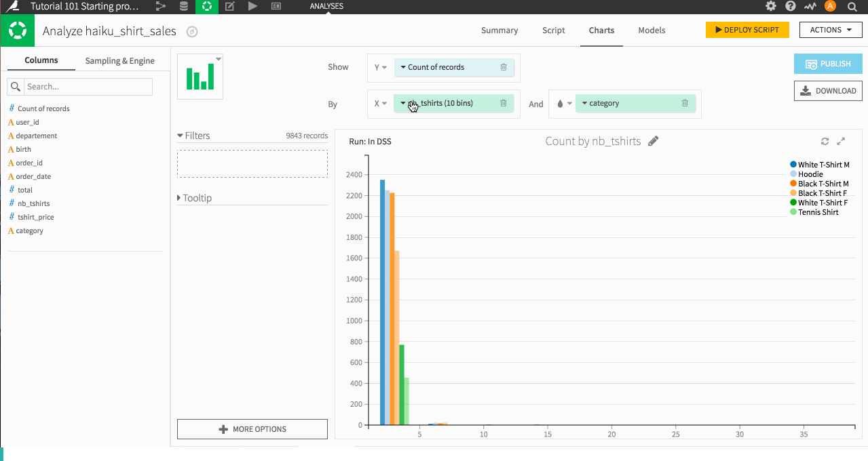Open the Dashboards icon
This screenshot has height=461, width=868.
point(275,6)
